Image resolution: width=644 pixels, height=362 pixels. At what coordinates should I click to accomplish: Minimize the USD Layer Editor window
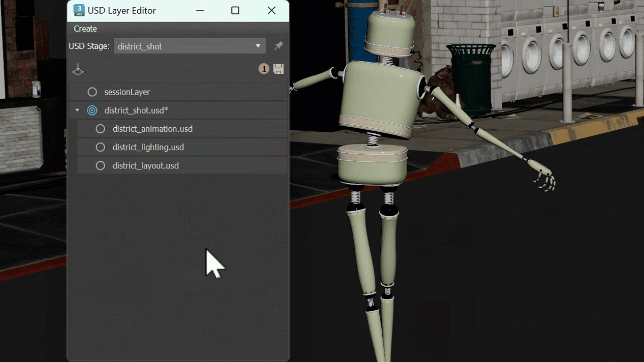[200, 11]
